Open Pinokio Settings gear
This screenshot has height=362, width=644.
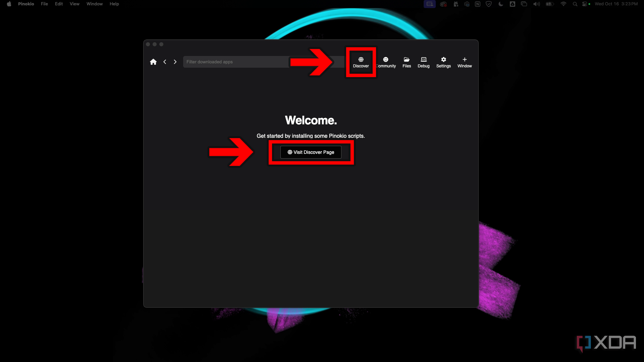(x=443, y=62)
